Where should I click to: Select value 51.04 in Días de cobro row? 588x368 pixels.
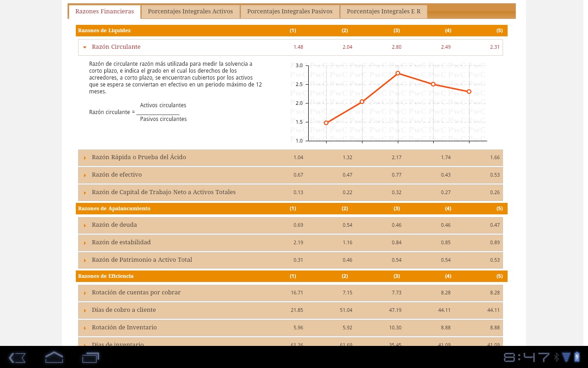click(x=346, y=310)
